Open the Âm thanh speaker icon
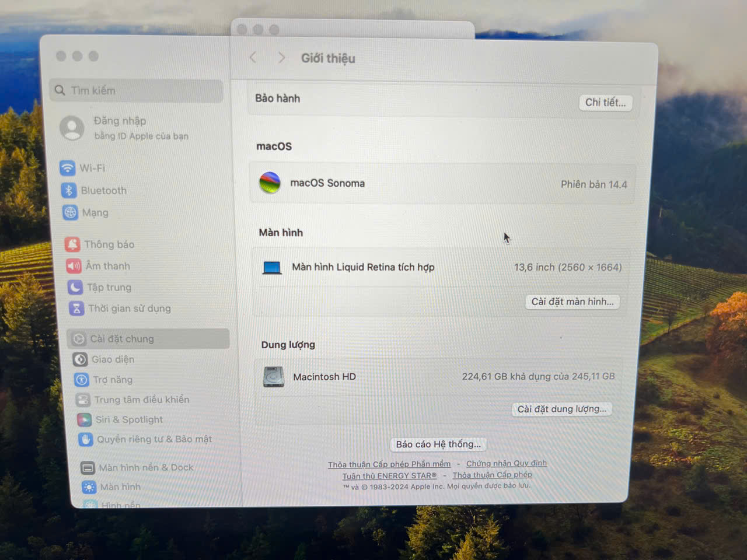 74,266
